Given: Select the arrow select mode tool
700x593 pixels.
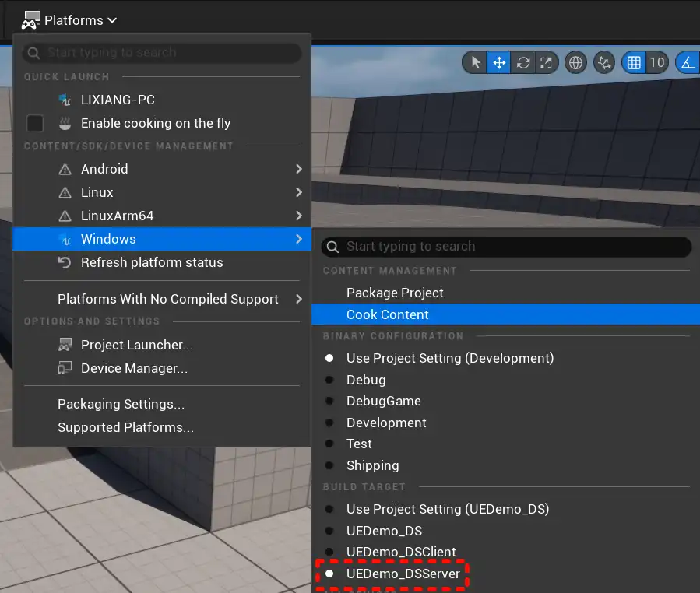Looking at the screenshot, I should click(x=475, y=62).
